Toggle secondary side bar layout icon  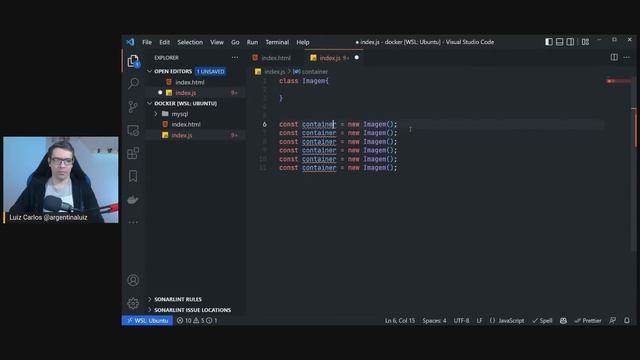570,42
